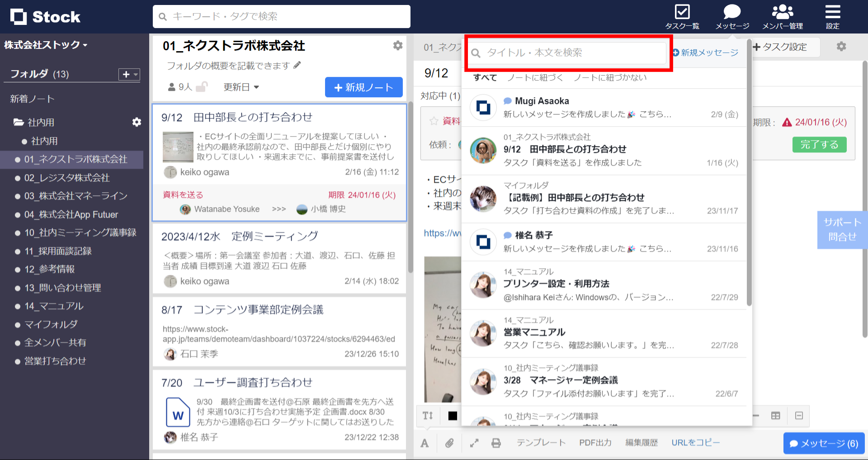Insert a table using the table icon
Screen dimensions: 868x460
point(776,416)
